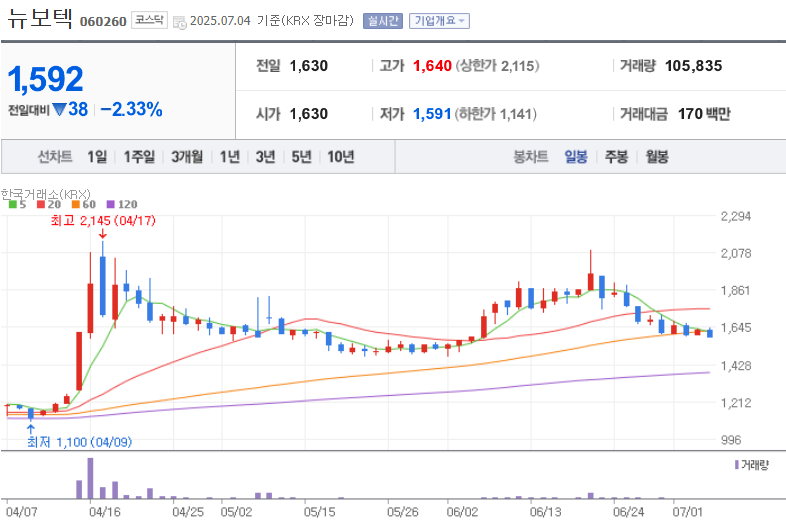Select the 5년 line chart period
This screenshot has width=786, height=523.
pos(302,157)
